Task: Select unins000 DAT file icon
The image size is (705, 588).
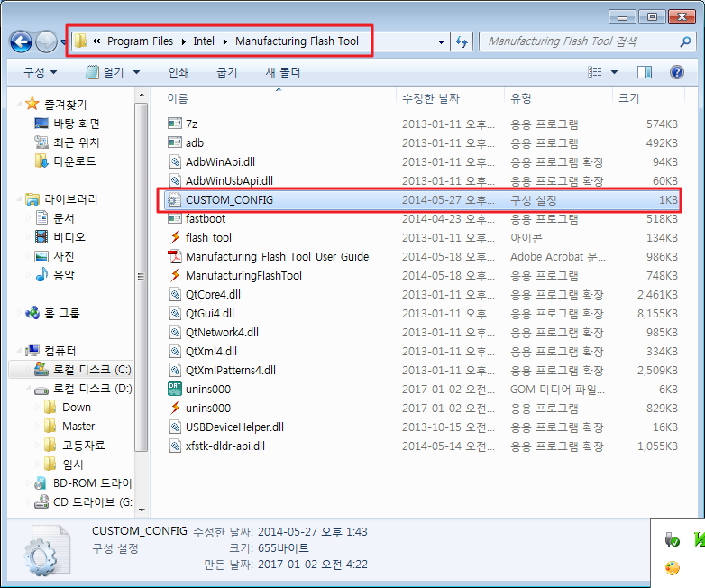Action: [175, 389]
